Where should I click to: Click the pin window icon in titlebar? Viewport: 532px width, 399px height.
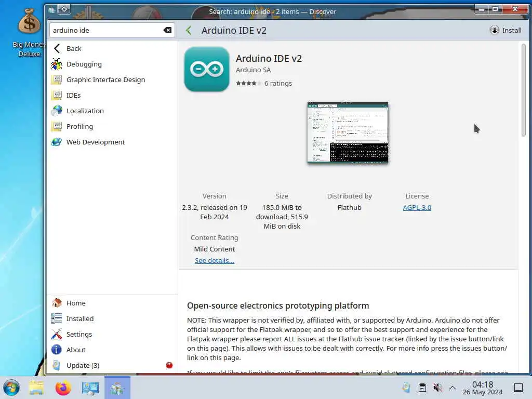[x=64, y=9]
